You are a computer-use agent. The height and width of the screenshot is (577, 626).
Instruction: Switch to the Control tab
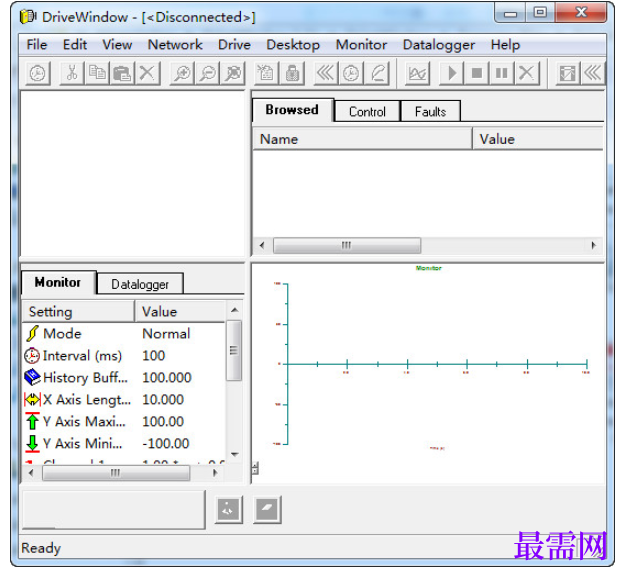point(367,111)
